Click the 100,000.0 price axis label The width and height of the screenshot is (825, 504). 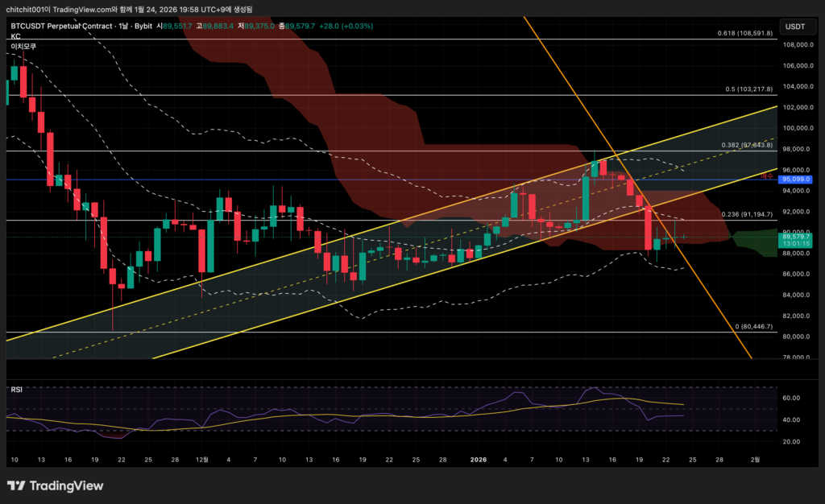click(x=796, y=128)
